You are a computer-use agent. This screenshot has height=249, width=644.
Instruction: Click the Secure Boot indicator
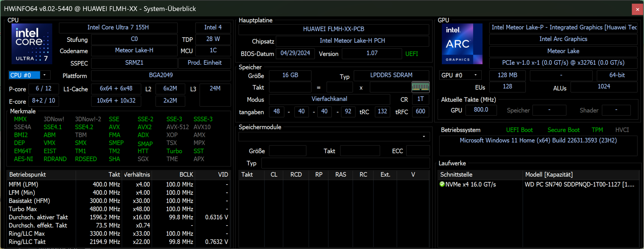point(563,130)
